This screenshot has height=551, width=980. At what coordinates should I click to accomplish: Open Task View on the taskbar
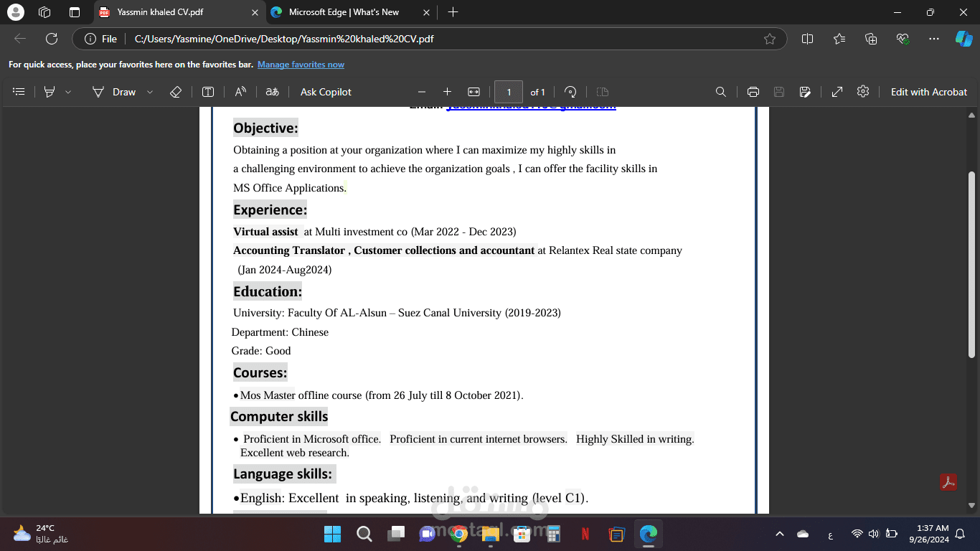(x=395, y=534)
